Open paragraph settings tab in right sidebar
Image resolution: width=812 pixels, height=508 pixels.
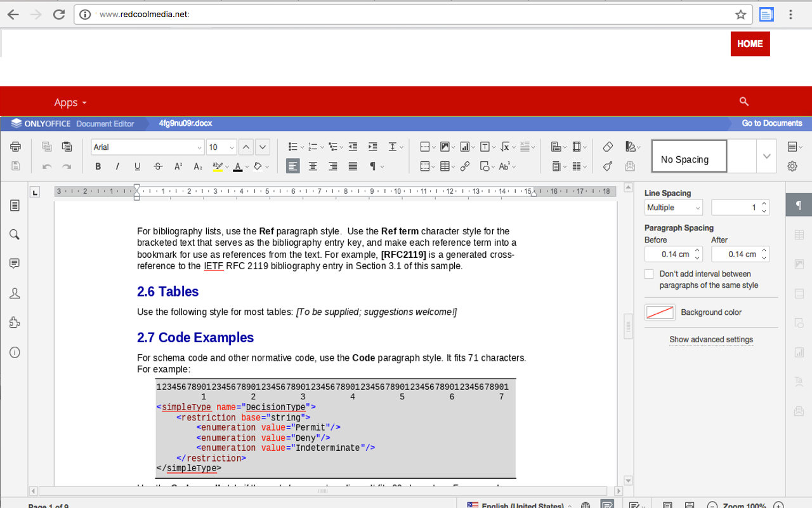click(x=799, y=205)
